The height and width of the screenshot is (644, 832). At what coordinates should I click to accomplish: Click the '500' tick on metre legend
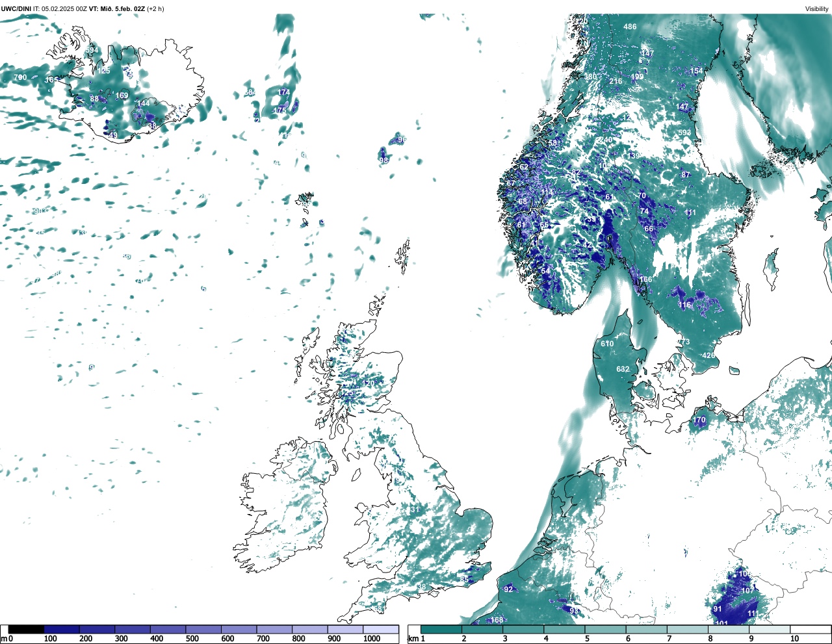[192, 639]
